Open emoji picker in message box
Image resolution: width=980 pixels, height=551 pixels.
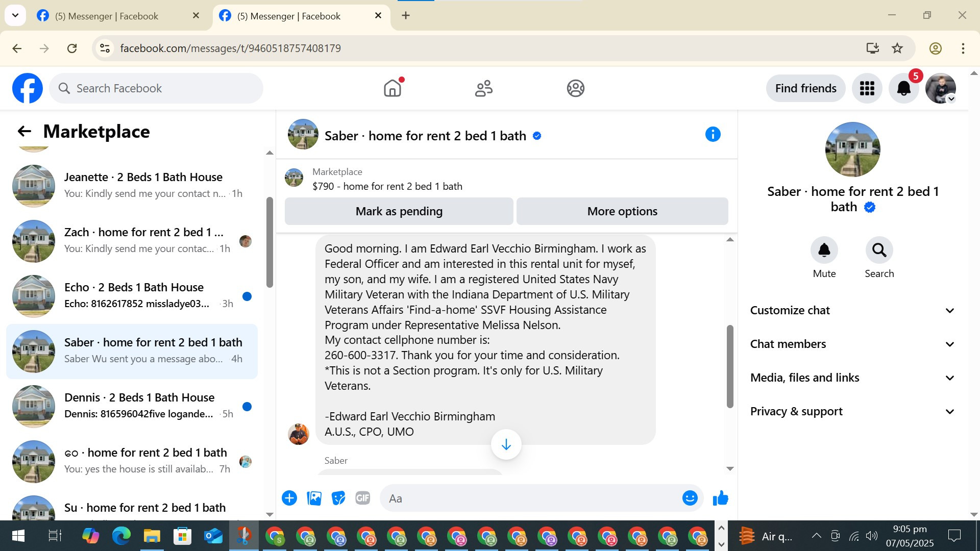pyautogui.click(x=690, y=498)
